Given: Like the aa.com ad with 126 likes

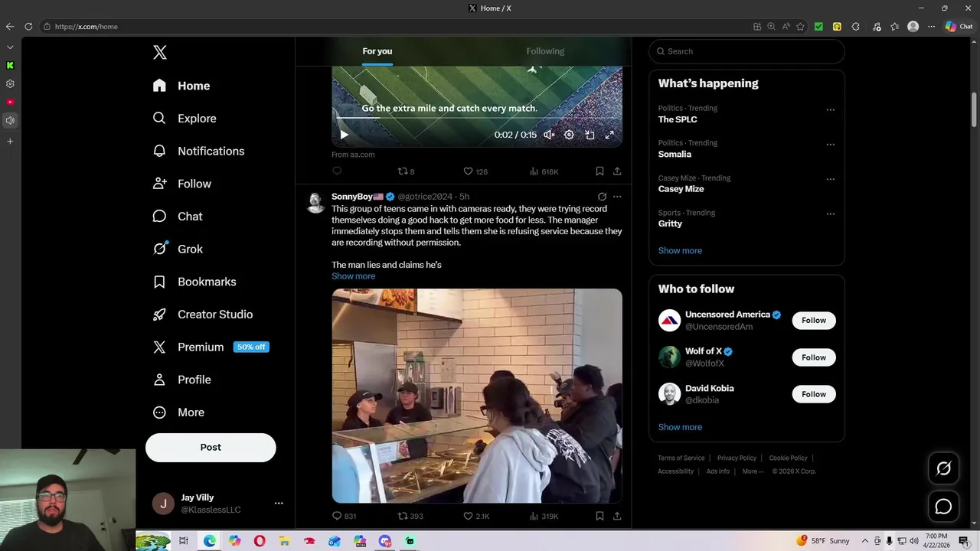Looking at the screenshot, I should pyautogui.click(x=475, y=171).
